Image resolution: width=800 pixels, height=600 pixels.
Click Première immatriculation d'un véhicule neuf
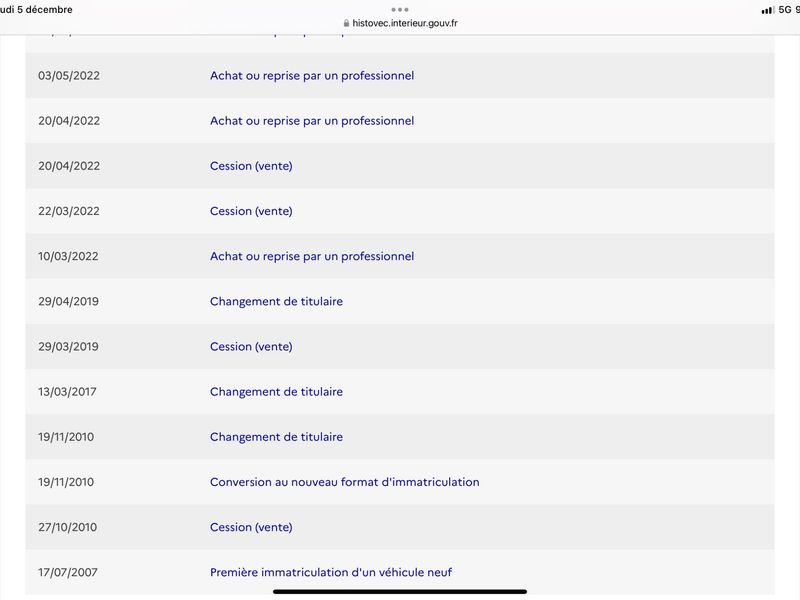point(331,572)
